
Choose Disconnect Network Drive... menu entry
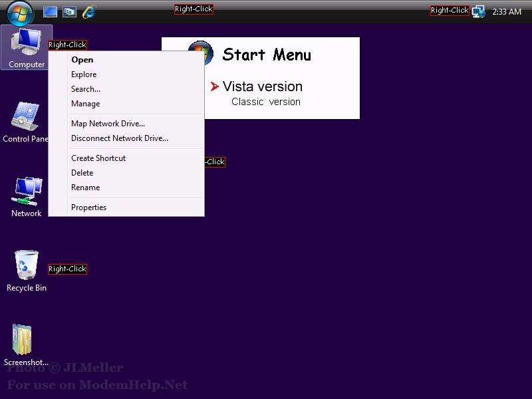pos(126,138)
